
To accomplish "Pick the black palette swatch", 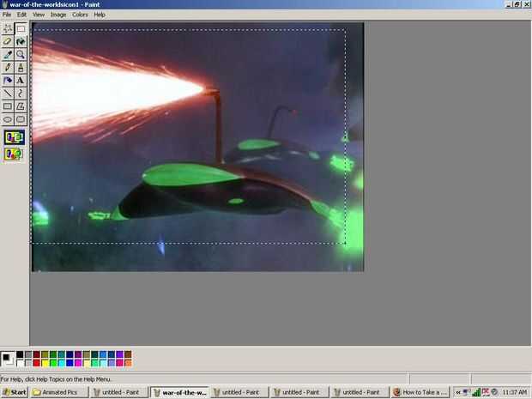I will (x=20, y=355).
